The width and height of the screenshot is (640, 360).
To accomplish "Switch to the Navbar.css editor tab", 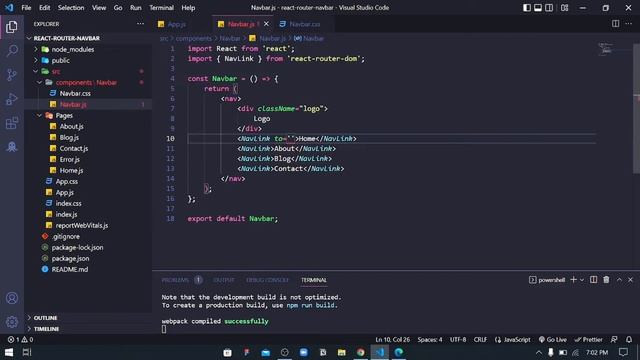I will [x=304, y=24].
